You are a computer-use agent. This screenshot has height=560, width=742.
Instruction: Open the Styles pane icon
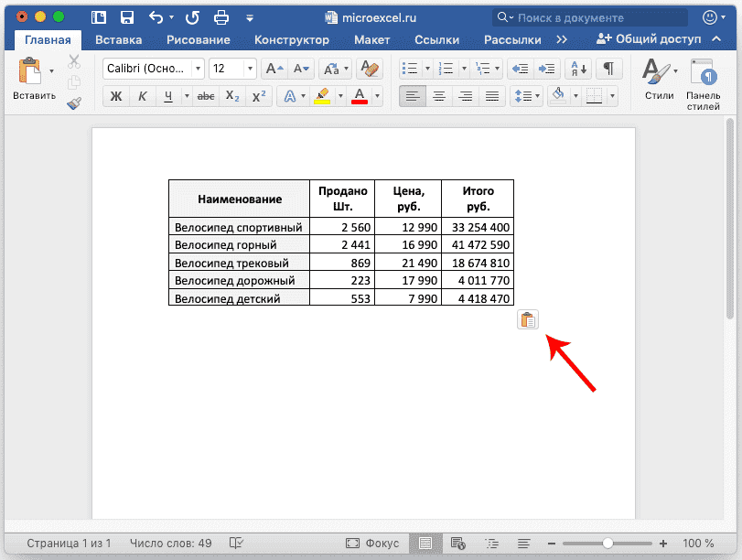704,81
